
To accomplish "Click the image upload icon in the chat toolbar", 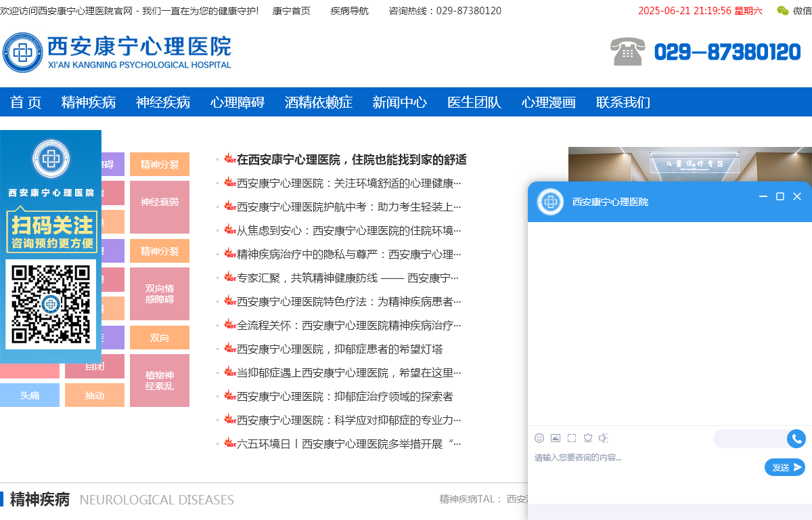I will pos(556,438).
